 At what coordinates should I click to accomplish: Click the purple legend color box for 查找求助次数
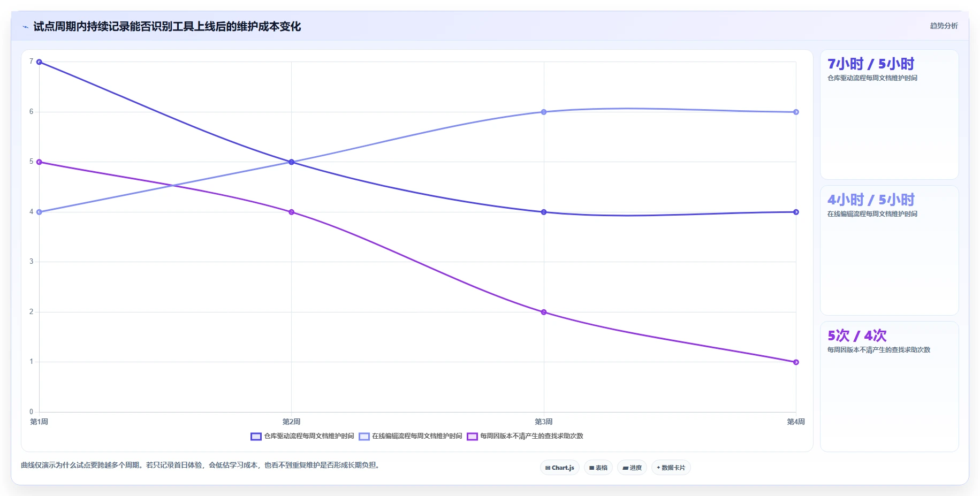pos(472,437)
